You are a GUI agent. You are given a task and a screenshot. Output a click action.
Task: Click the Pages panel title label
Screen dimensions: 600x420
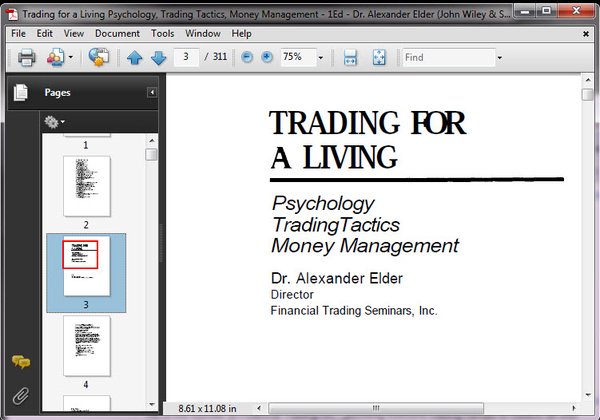point(57,93)
